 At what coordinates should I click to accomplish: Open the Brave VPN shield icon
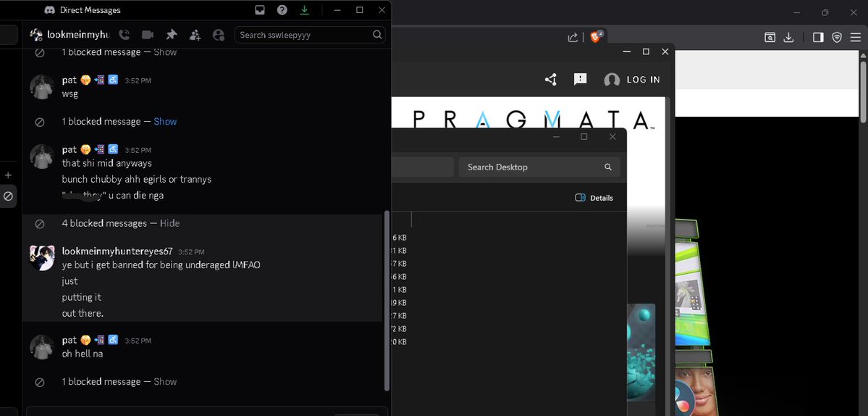(837, 37)
